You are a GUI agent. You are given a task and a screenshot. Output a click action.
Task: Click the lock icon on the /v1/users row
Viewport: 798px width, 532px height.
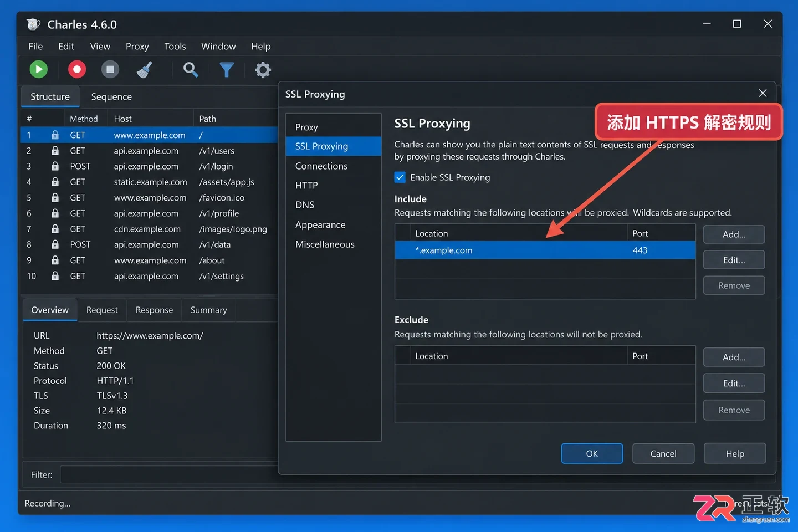coord(55,150)
